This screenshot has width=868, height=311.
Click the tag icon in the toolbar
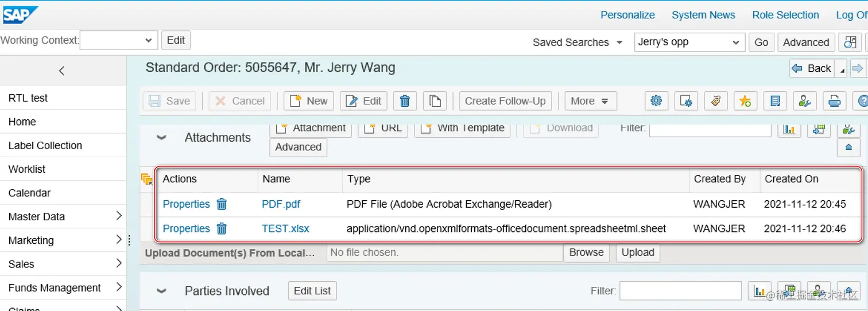click(715, 101)
